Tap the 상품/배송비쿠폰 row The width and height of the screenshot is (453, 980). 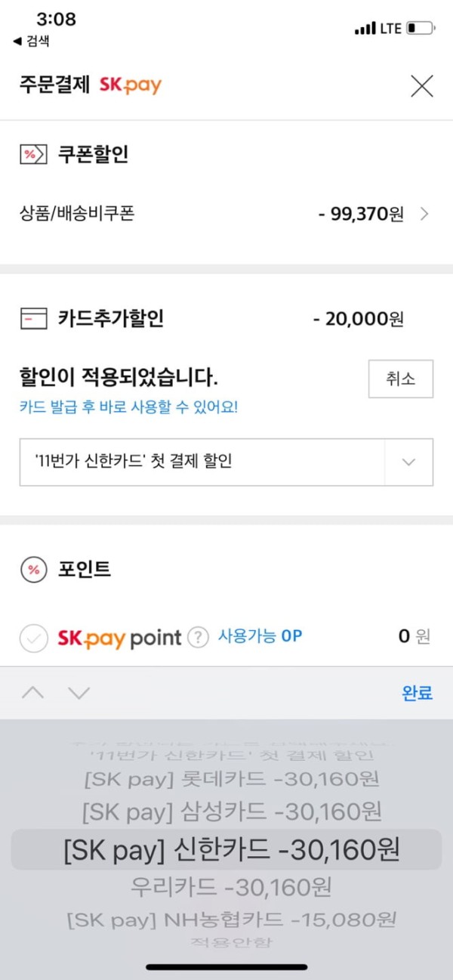[226, 215]
